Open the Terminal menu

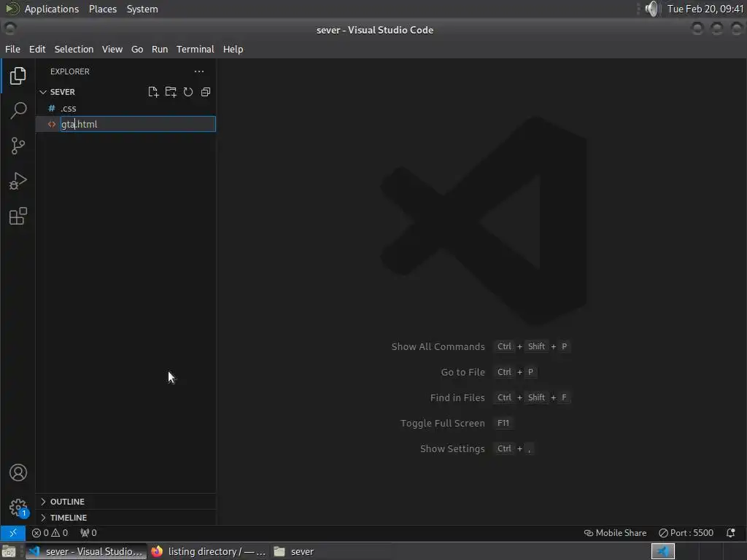click(196, 49)
